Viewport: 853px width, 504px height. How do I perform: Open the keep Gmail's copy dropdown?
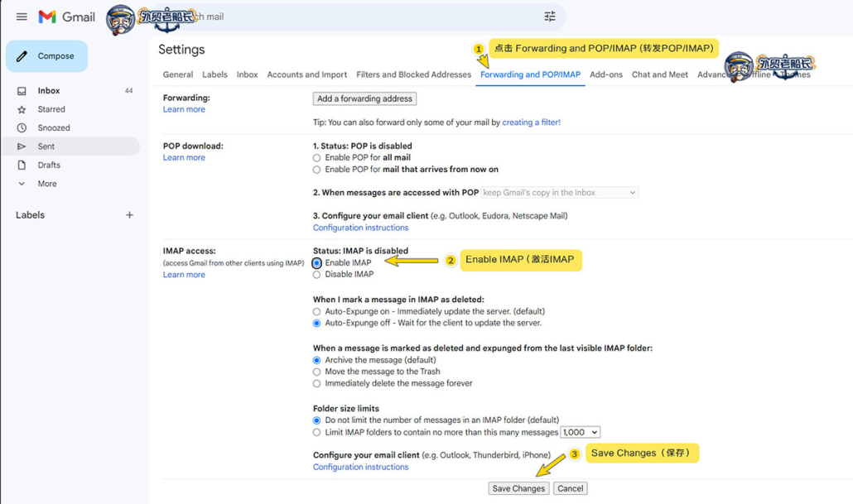coord(559,193)
